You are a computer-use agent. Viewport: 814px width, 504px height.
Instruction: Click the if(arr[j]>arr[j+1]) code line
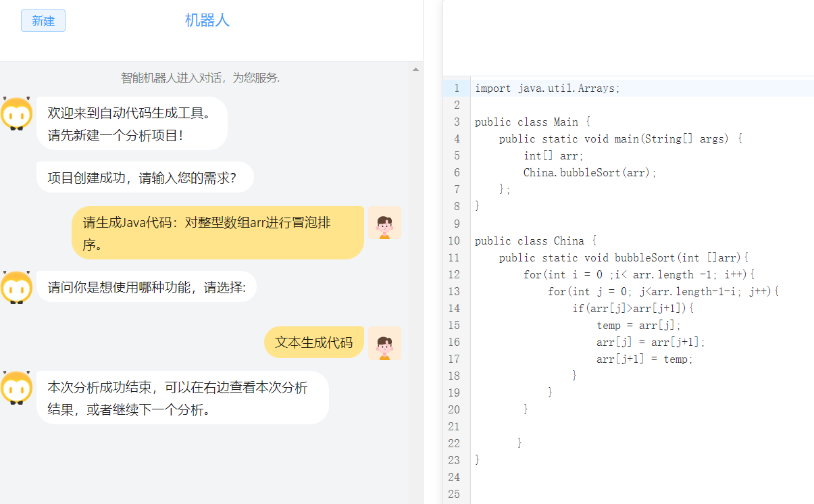(x=632, y=308)
